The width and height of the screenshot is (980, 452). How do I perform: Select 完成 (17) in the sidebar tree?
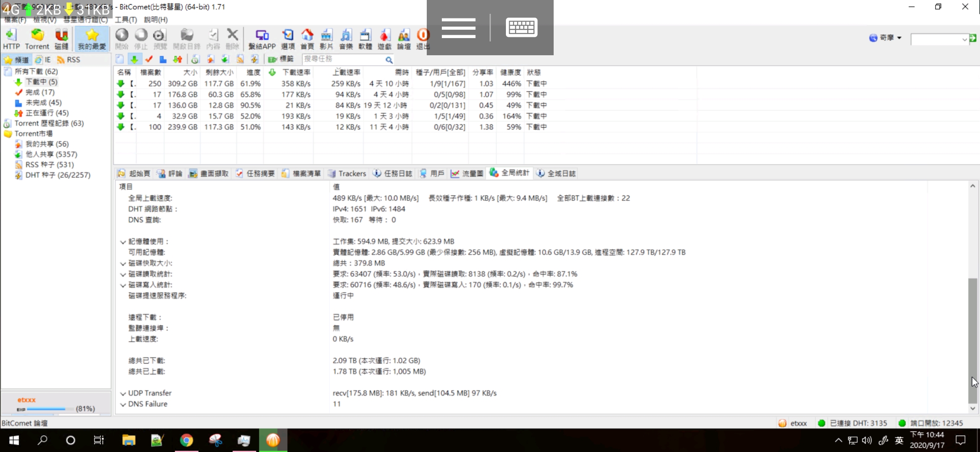click(40, 92)
